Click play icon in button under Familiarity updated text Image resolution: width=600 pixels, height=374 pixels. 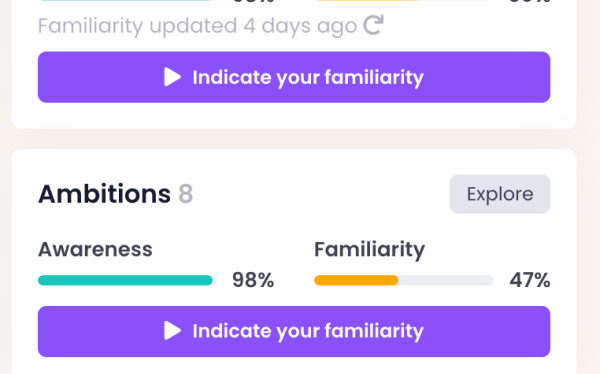point(173,77)
